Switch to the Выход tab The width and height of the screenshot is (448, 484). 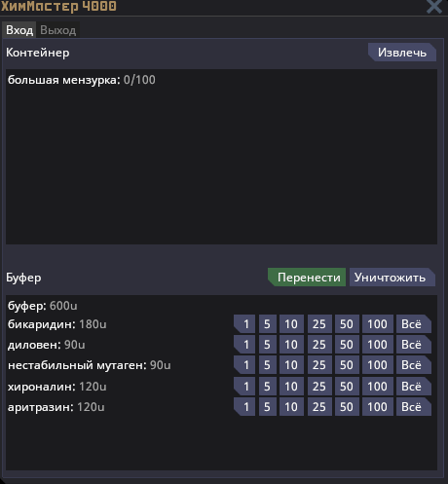tap(58, 30)
